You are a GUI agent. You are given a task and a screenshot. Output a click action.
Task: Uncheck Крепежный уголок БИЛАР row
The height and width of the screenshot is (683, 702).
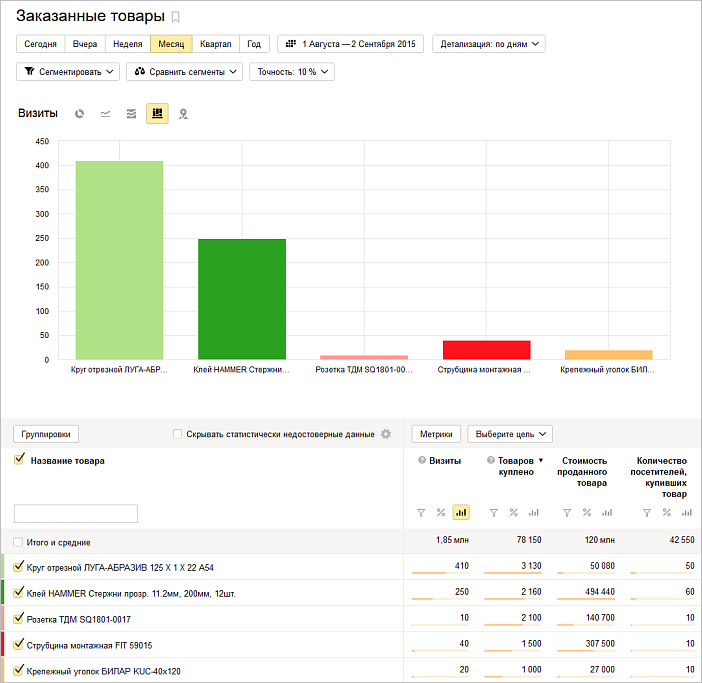point(18,670)
